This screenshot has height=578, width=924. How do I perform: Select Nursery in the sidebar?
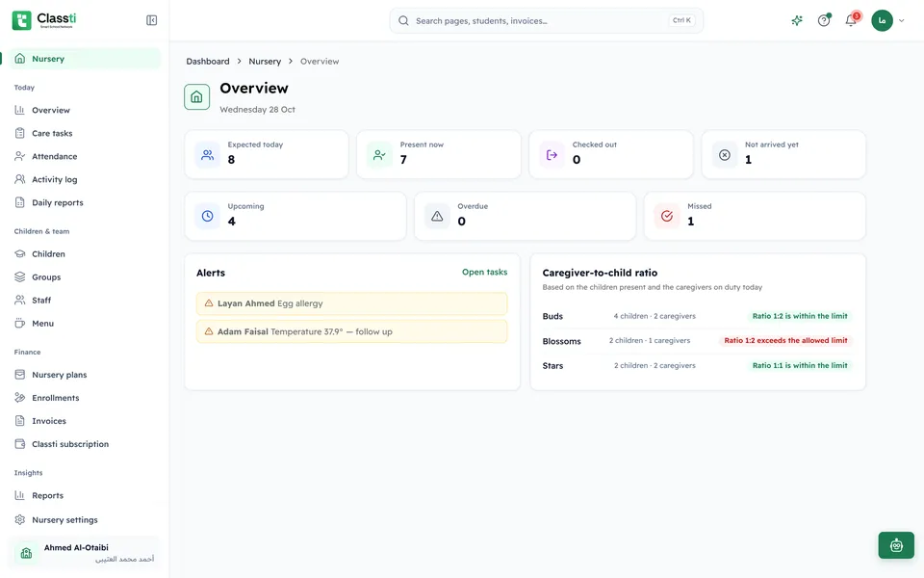85,59
